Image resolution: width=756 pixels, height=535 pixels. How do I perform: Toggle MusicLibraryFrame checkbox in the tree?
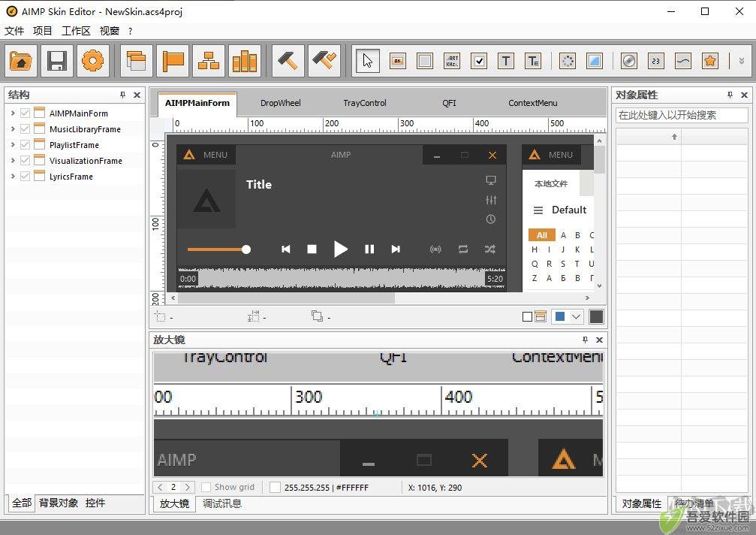click(25, 128)
